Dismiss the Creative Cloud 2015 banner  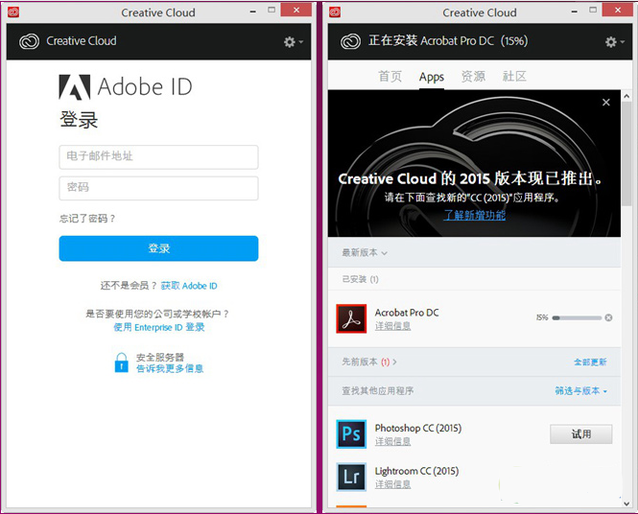(x=606, y=102)
